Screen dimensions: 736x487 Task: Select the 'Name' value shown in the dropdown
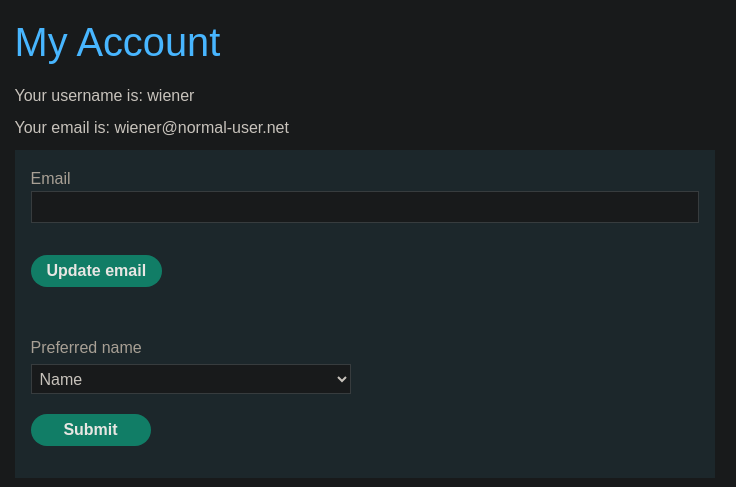tap(61, 379)
